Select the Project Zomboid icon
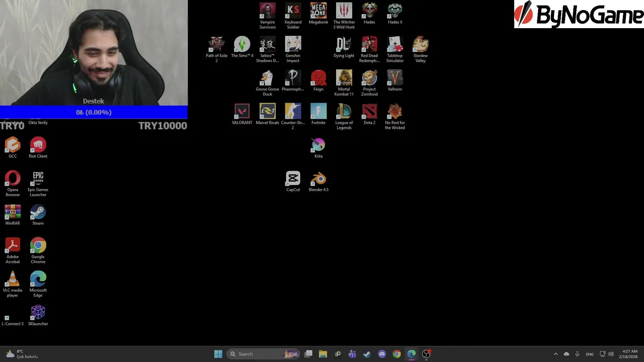The image size is (644, 362). tap(369, 83)
